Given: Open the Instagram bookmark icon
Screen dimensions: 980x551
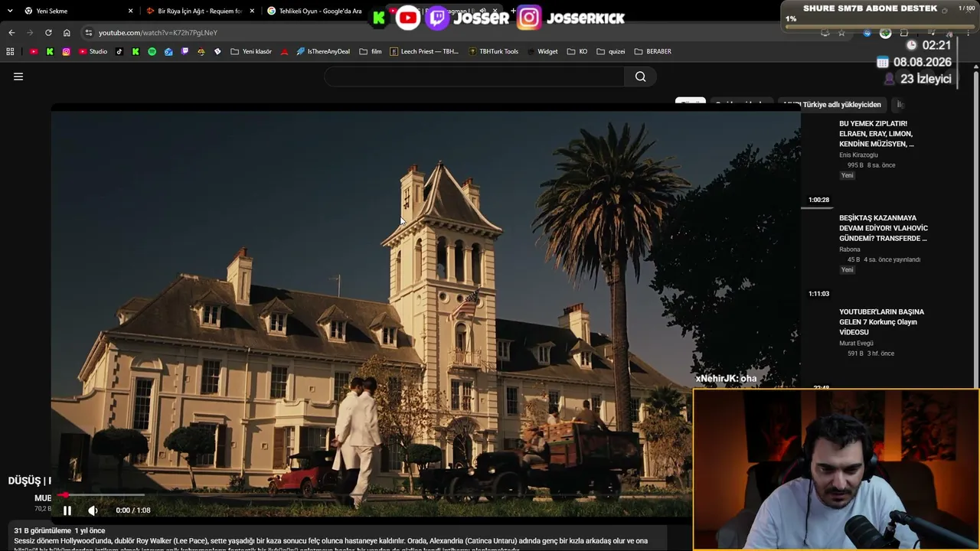Looking at the screenshot, I should coord(67,51).
